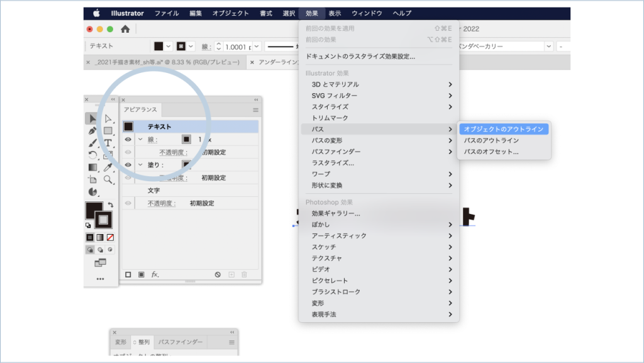Choose Draw Behind mode
644x363 pixels.
click(100, 250)
